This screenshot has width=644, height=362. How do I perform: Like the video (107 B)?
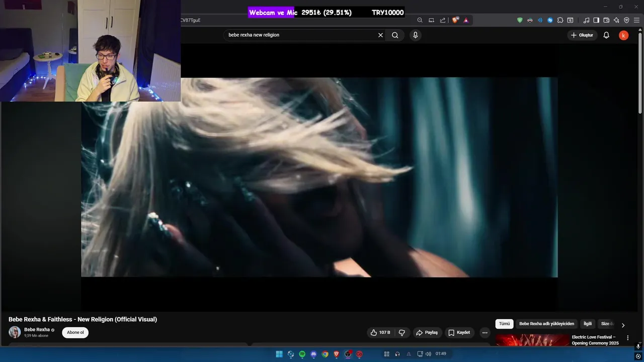(x=380, y=332)
